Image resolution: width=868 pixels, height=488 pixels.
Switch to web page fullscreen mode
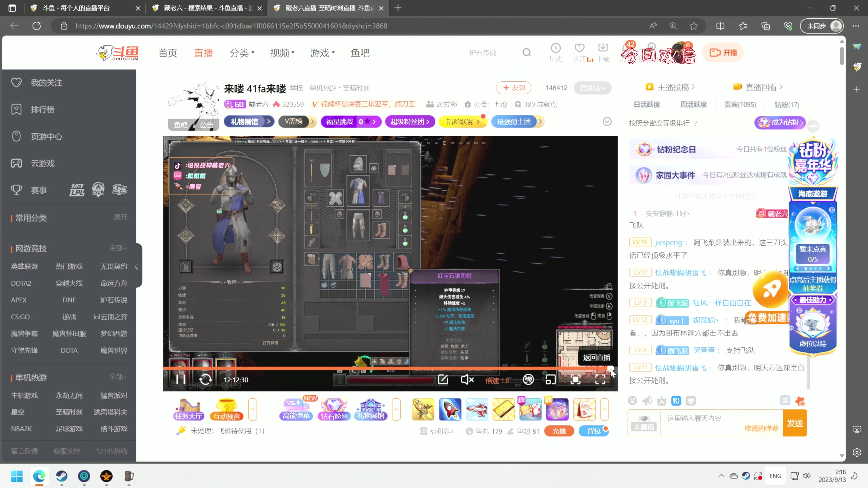tap(575, 380)
